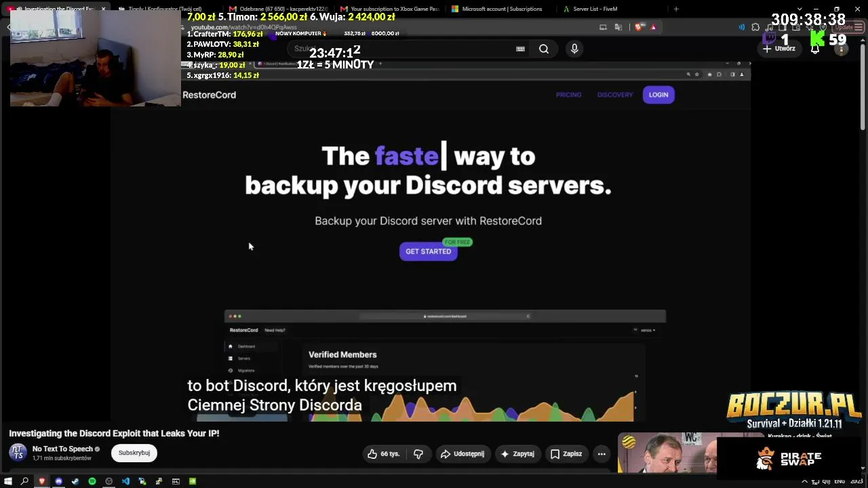Click the recommended video thumbnail with two men

pyautogui.click(x=667, y=453)
